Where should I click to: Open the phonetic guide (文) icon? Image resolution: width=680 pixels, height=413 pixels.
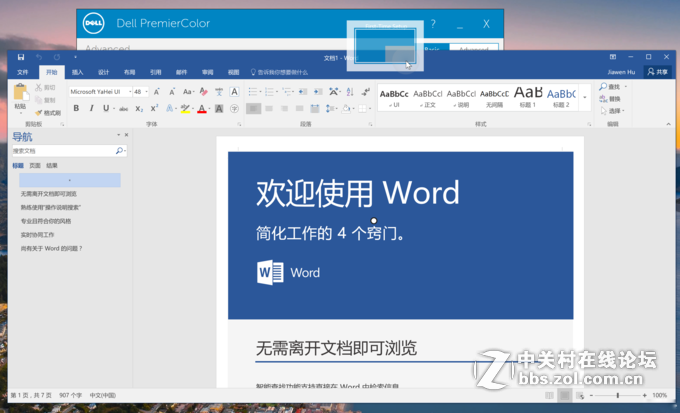219,92
